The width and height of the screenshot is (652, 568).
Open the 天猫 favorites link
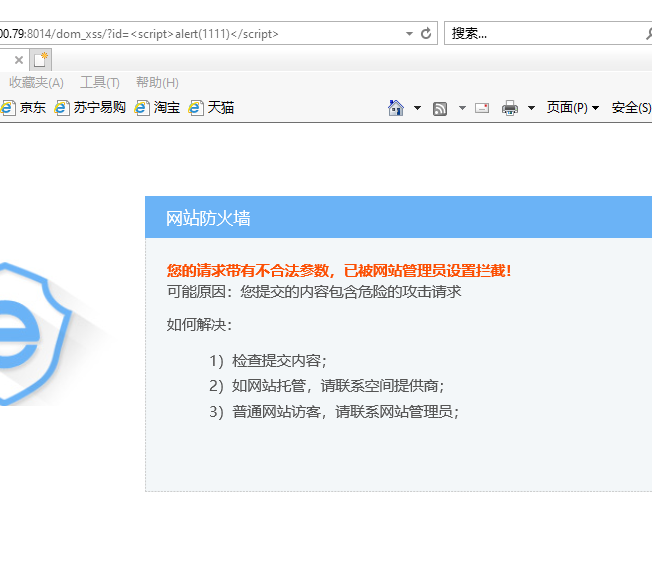221,108
